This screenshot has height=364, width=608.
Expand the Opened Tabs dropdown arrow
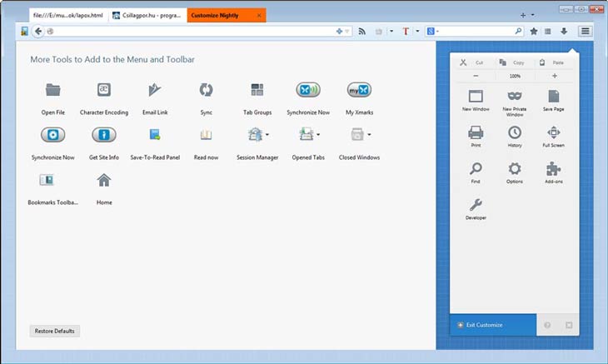click(317, 135)
